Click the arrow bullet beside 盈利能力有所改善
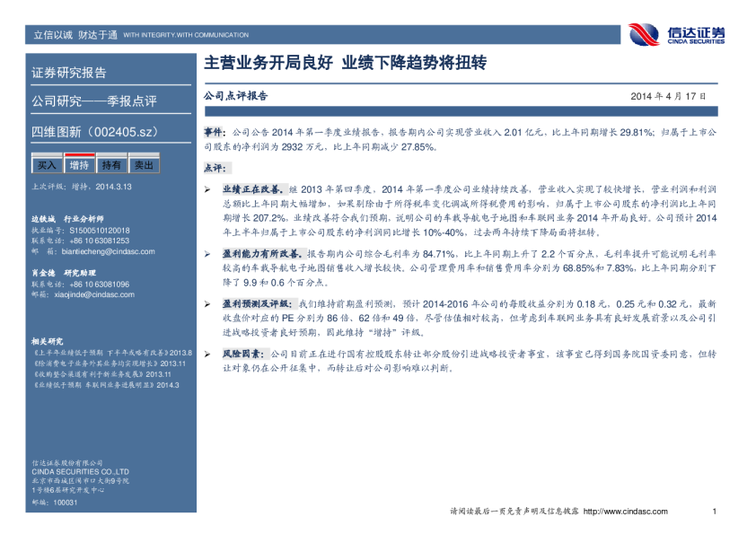 click(x=207, y=253)
